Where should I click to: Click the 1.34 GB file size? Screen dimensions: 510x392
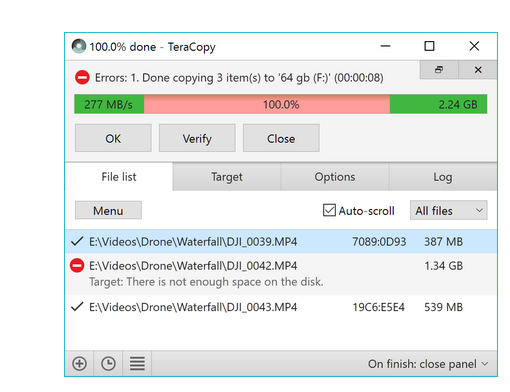click(x=443, y=266)
